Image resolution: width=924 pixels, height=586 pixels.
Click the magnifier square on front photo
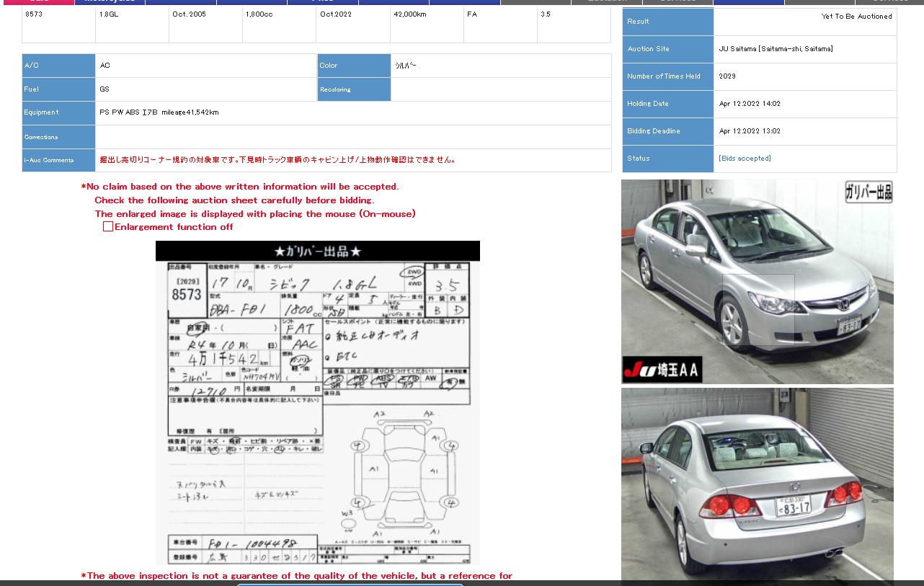point(758,310)
